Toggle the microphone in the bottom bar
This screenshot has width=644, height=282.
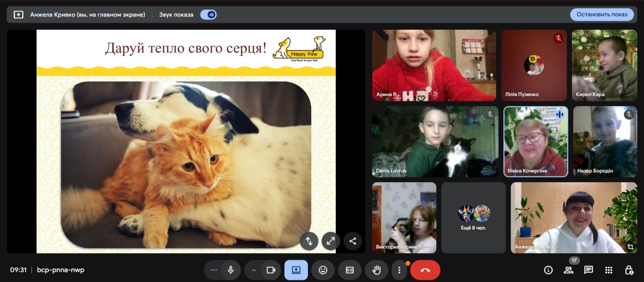pos(231,270)
